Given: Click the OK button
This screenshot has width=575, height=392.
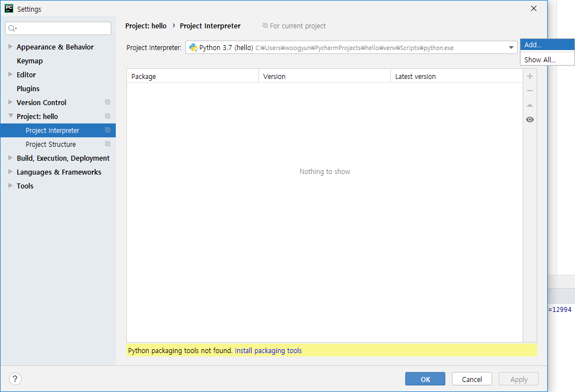Looking at the screenshot, I should (x=425, y=379).
